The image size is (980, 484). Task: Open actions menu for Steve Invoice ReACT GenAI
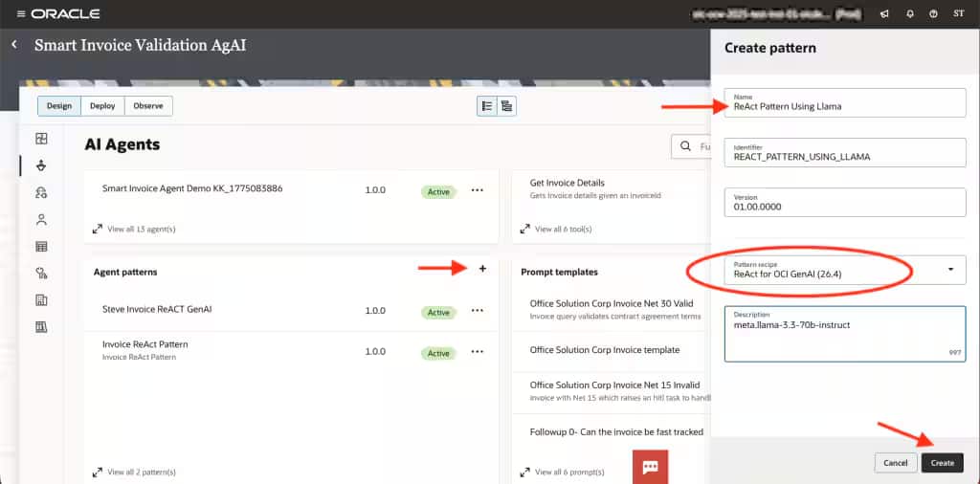478,310
